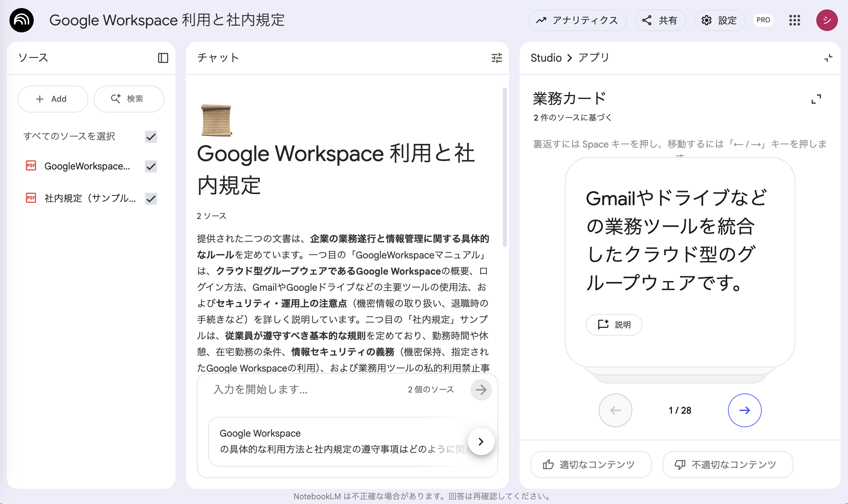Screen dimensions: 848x504
Task: Expand 業務カード to fullscreen
Action: click(816, 99)
